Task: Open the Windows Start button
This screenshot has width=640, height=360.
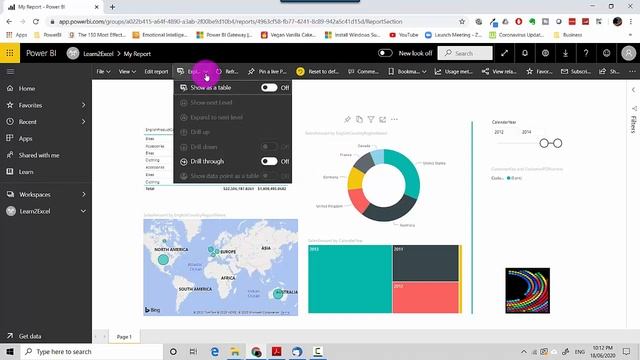Action: pyautogui.click(x=10, y=351)
